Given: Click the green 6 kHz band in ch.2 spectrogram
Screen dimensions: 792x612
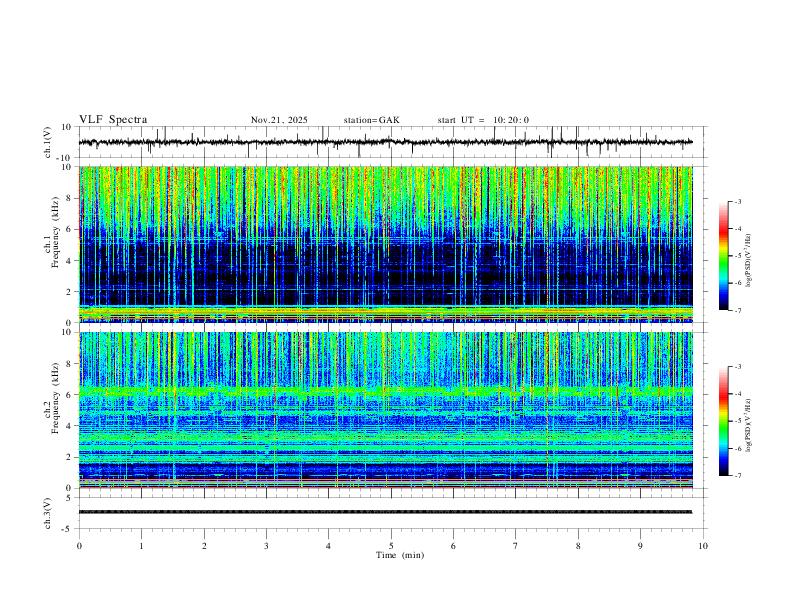Looking at the screenshot, I should (x=385, y=391).
